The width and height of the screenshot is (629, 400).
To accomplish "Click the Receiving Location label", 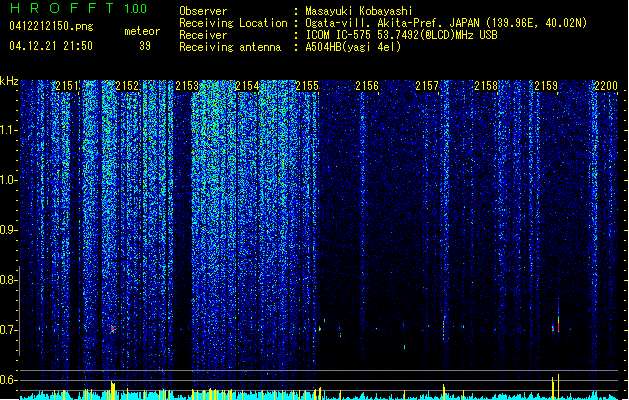I will [233, 23].
